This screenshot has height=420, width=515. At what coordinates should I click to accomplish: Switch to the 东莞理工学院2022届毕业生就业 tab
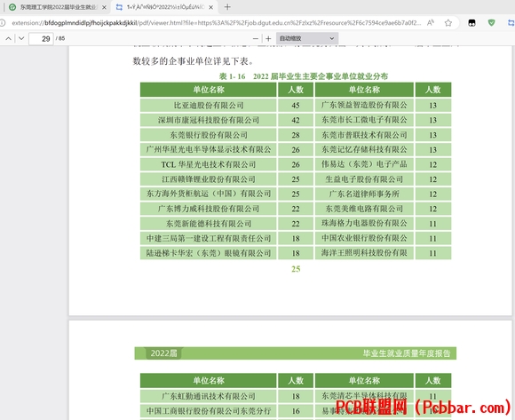tap(58, 7)
